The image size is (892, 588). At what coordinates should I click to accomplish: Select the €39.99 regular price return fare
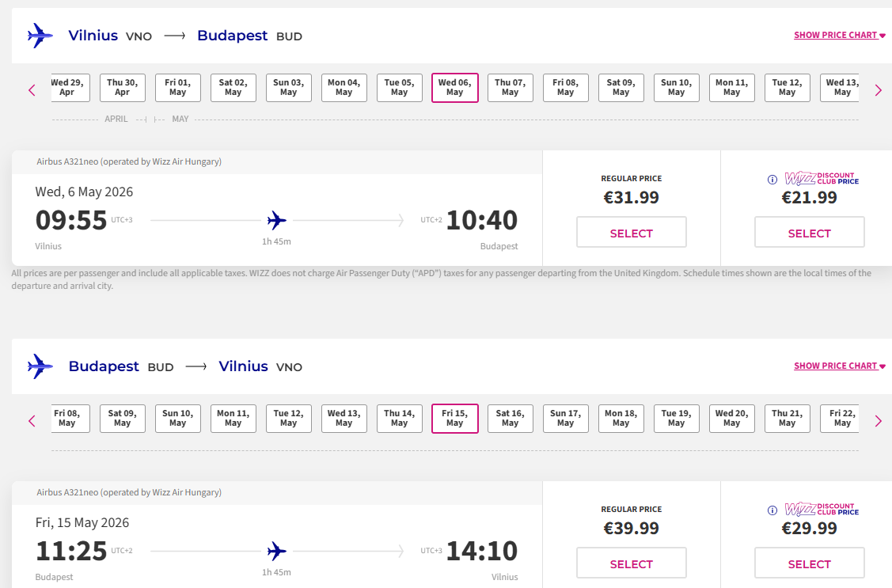631,564
